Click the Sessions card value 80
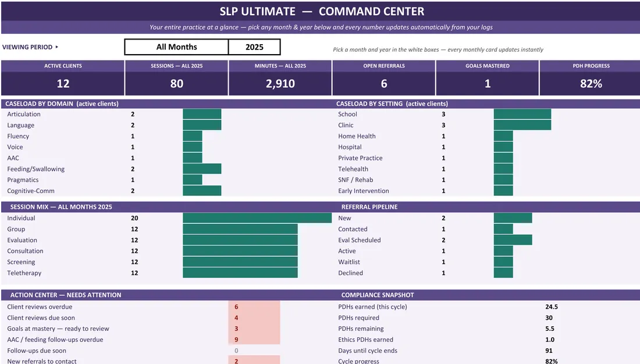This screenshot has height=364, width=640. point(177,84)
